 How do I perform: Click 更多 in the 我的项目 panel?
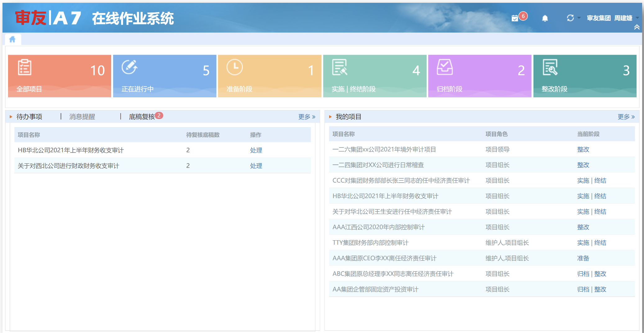coord(626,117)
